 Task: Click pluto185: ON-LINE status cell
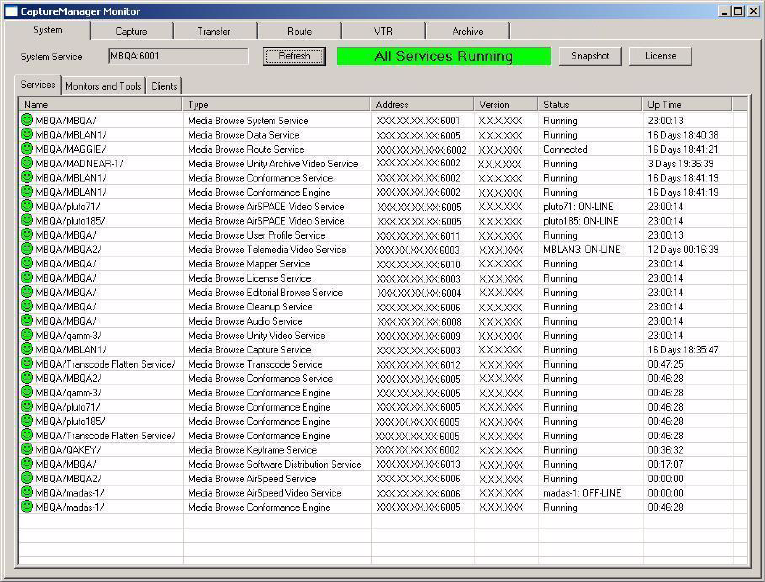[x=581, y=221]
